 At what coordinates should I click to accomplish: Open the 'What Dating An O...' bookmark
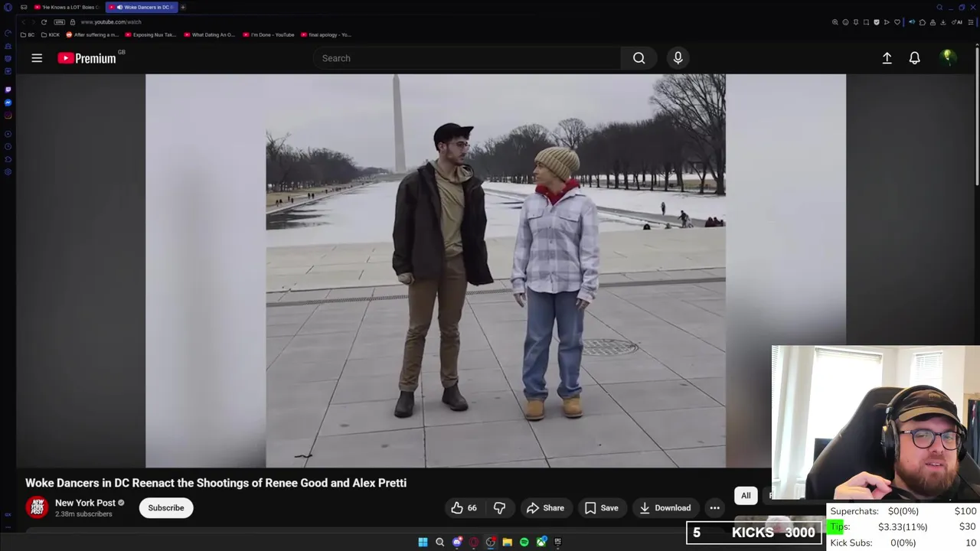(x=209, y=34)
